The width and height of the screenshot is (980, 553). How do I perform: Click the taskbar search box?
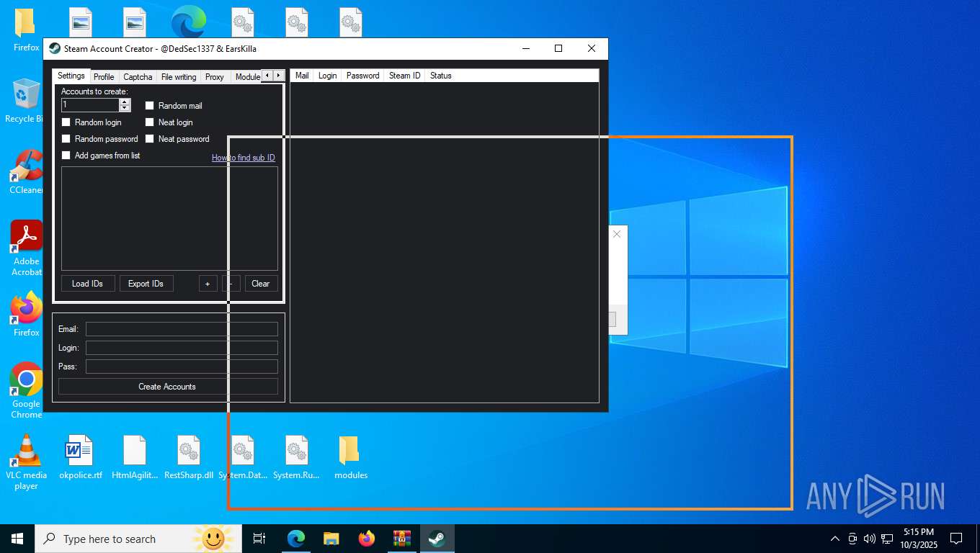(x=138, y=539)
